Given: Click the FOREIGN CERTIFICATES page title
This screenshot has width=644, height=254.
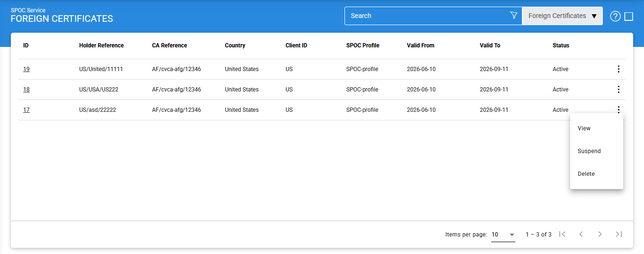Looking at the screenshot, I should point(62,19).
